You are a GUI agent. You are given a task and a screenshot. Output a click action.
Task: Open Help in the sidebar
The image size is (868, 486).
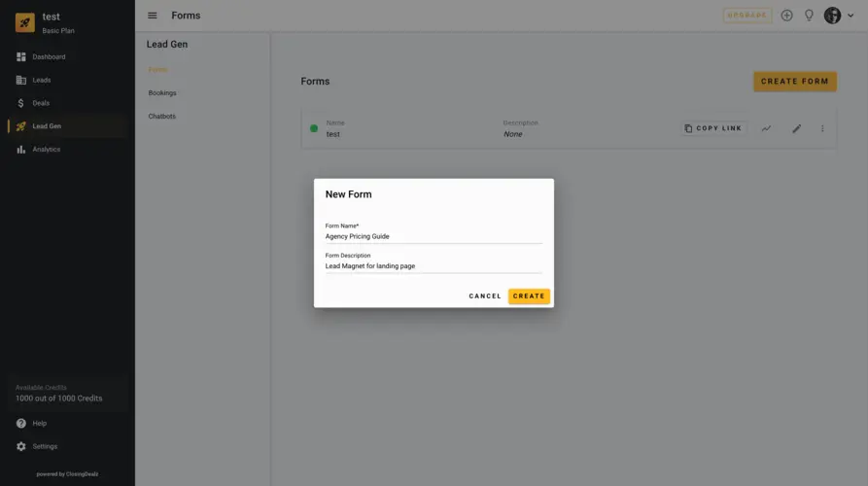(67, 424)
